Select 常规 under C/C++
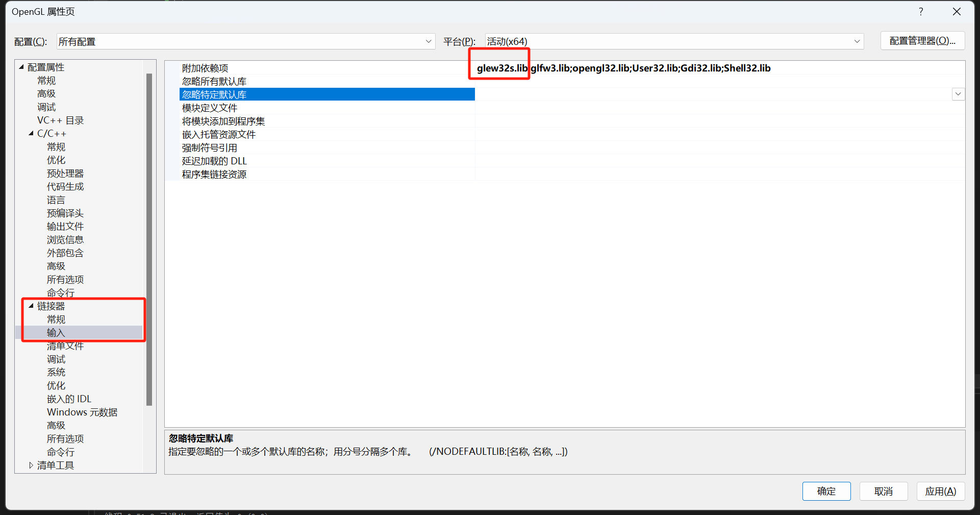This screenshot has width=980, height=515. [x=56, y=147]
